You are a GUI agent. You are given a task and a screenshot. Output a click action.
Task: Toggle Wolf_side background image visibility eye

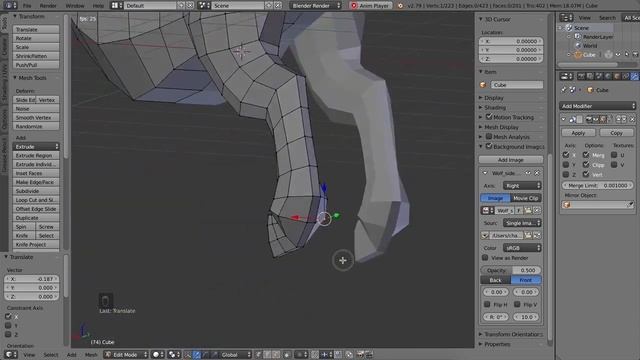(x=528, y=173)
